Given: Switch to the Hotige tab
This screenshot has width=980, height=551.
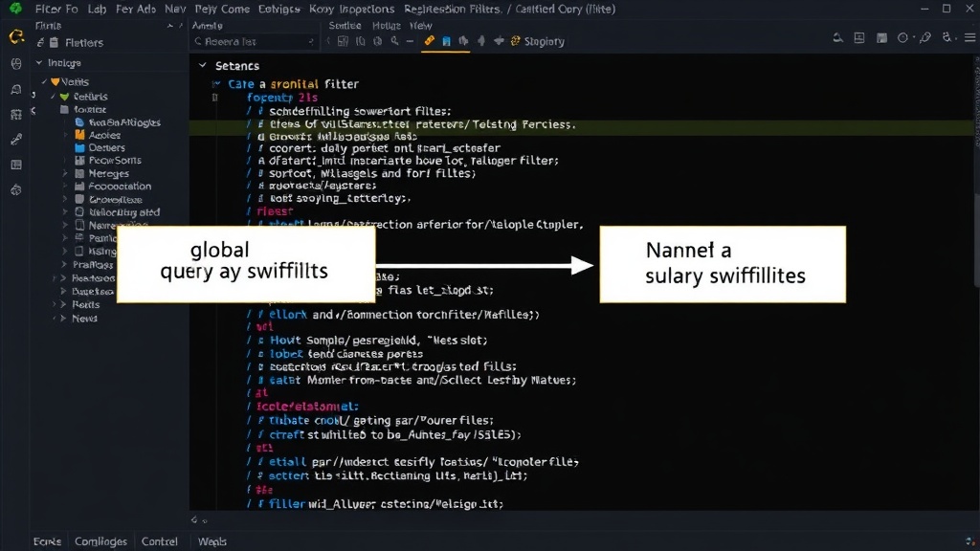Looking at the screenshot, I should [x=387, y=26].
